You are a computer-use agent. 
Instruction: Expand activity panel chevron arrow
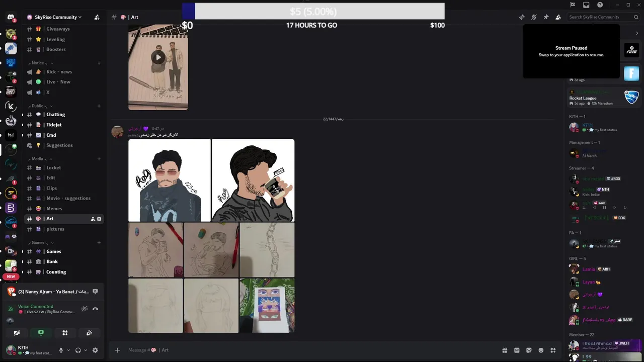[637, 33]
